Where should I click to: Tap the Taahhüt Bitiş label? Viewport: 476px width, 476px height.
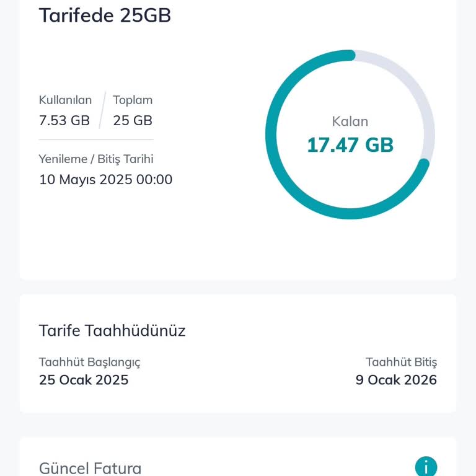tap(401, 362)
